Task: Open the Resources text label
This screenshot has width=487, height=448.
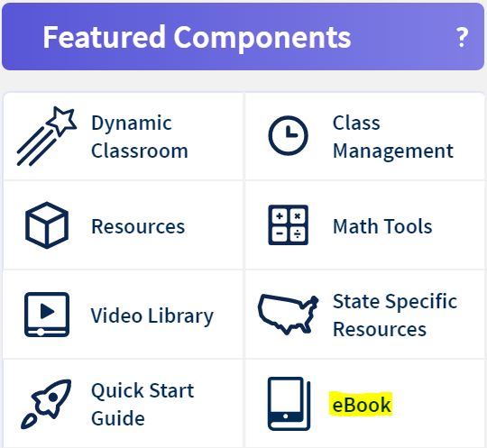Action: [x=138, y=226]
